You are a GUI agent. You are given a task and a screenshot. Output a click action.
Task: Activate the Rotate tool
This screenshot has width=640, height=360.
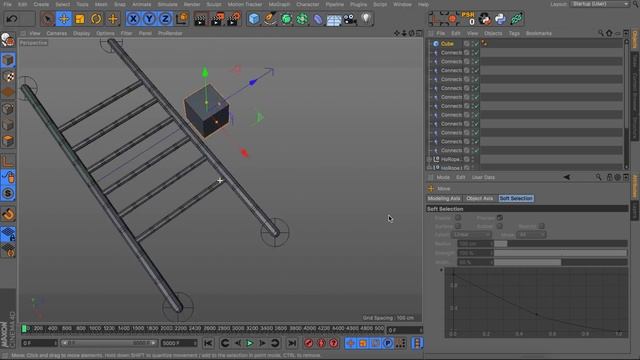coord(96,19)
